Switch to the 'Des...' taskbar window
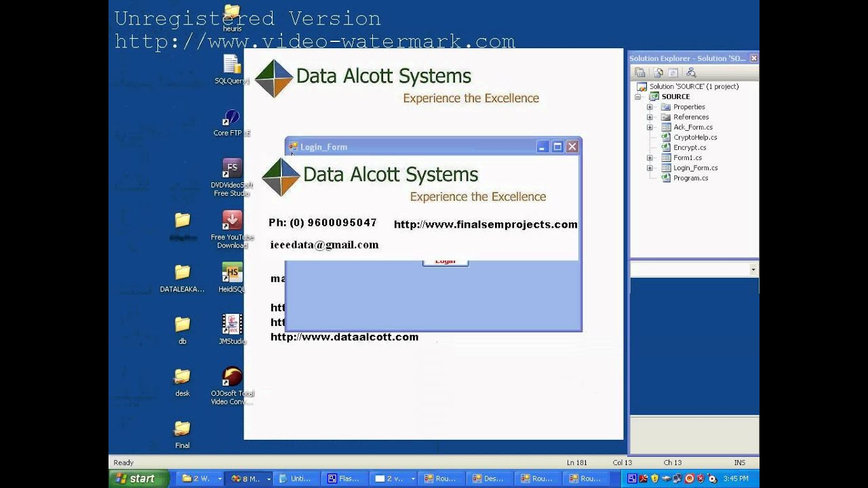868x488 pixels. point(490,479)
